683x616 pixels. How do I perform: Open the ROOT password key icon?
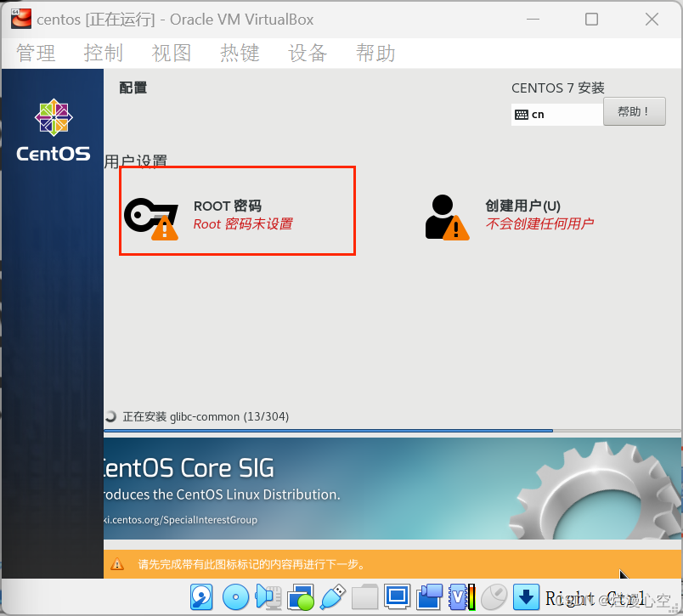[x=151, y=219]
